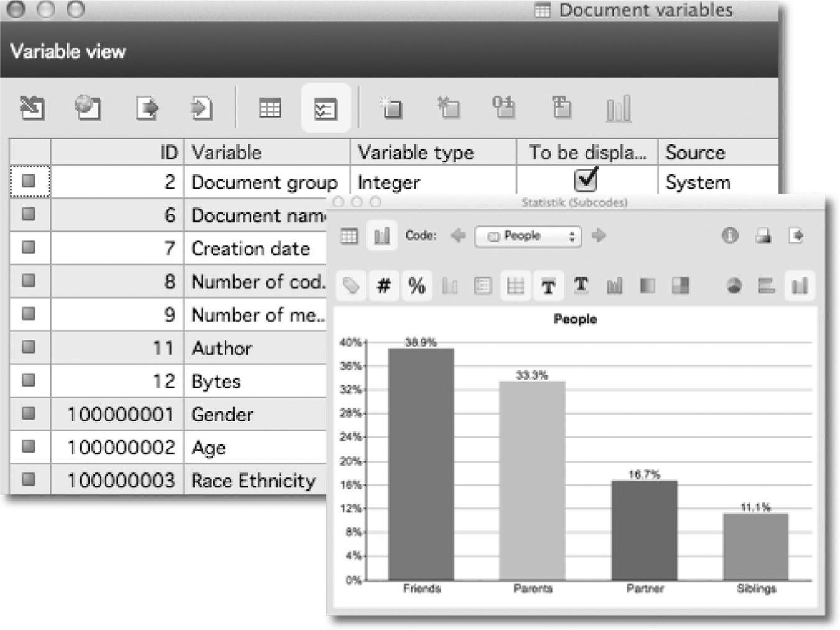Screen dimensions: 840x630
Task: Select vertical bar chart icon at toolbar end
Action: pos(800,286)
